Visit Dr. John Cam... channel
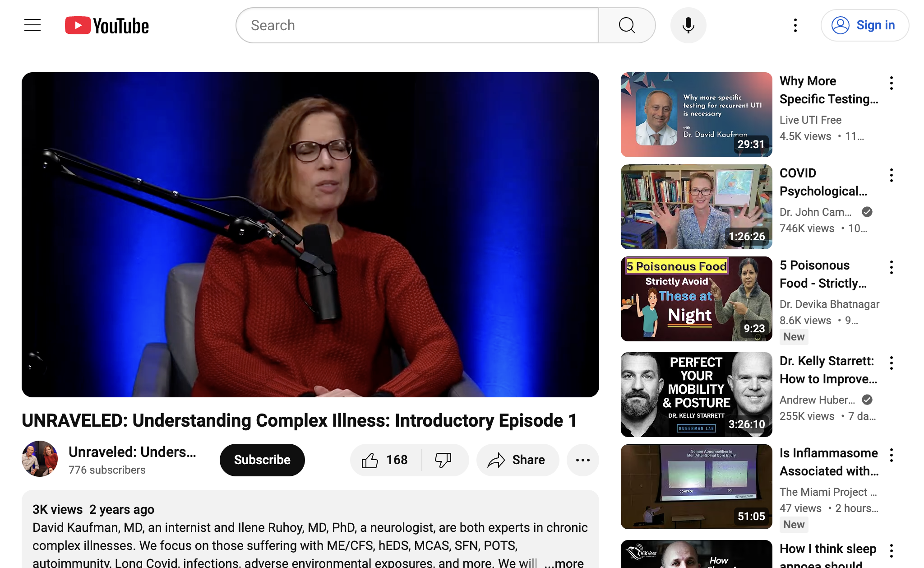924x568 pixels. click(x=816, y=212)
